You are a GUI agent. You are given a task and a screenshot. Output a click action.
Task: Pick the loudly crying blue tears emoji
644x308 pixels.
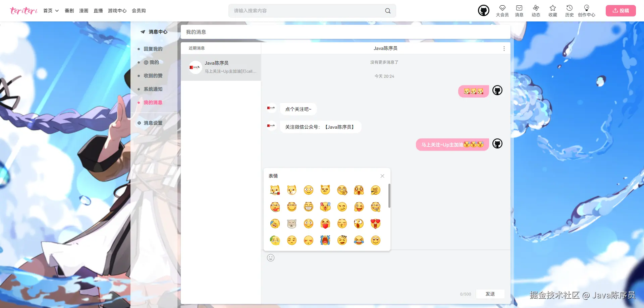click(x=325, y=240)
